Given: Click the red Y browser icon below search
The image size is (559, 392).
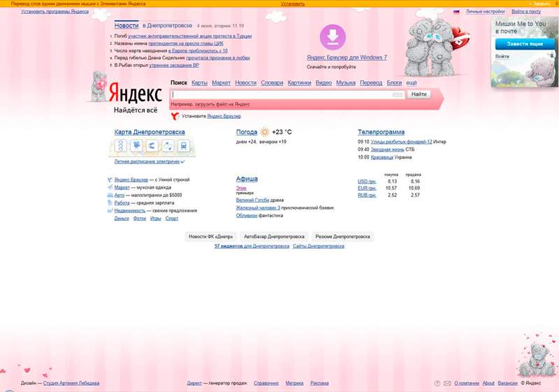Looking at the screenshot, I should pos(175,116).
